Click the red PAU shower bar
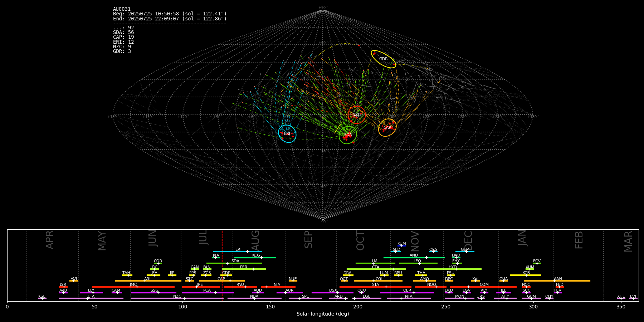644x322 pixels. click(x=240, y=287)
